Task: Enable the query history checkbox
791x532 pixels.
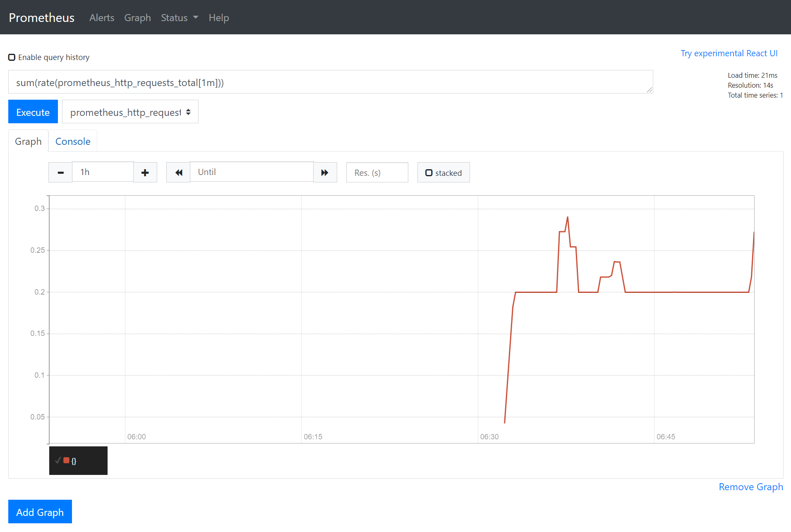Action: 12,57
